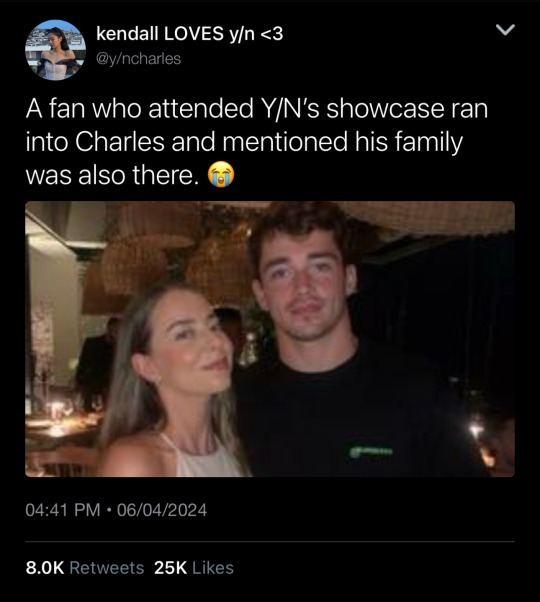This screenshot has width=540, height=602.
Task: Open the tweet author's profile picture
Action: [55, 50]
